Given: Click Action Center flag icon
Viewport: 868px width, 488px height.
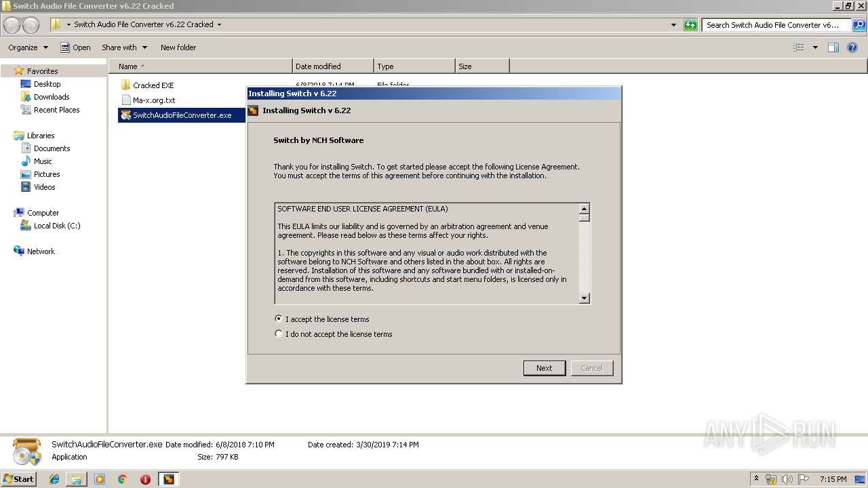Looking at the screenshot, I should click(803, 479).
